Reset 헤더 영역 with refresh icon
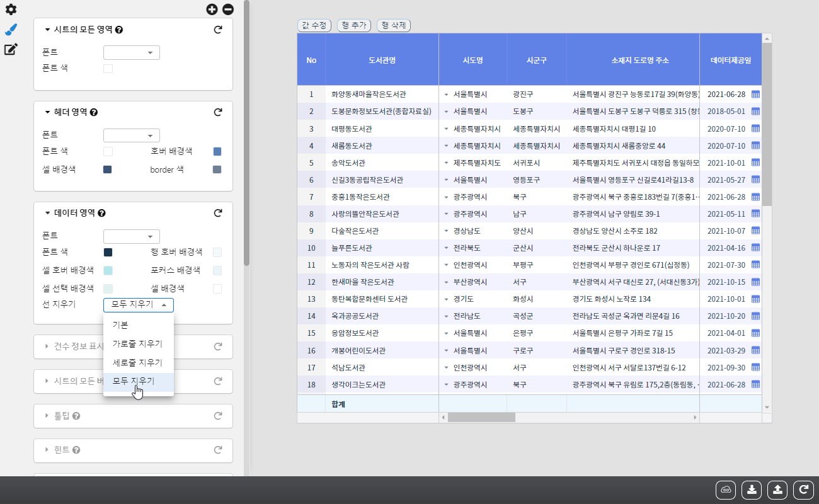Image resolution: width=819 pixels, height=504 pixels. (218, 112)
